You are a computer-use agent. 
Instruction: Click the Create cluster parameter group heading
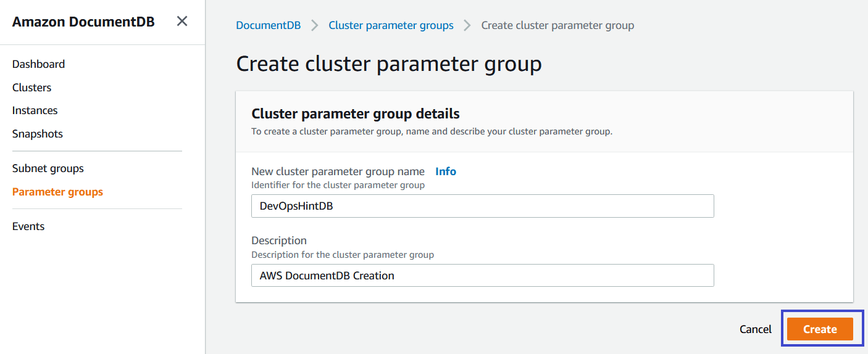pyautogui.click(x=389, y=64)
